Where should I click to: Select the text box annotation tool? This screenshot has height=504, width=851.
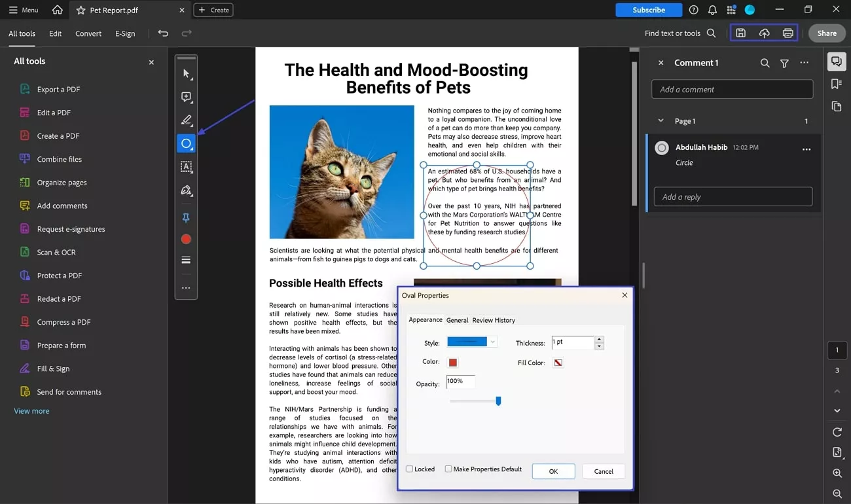point(186,167)
